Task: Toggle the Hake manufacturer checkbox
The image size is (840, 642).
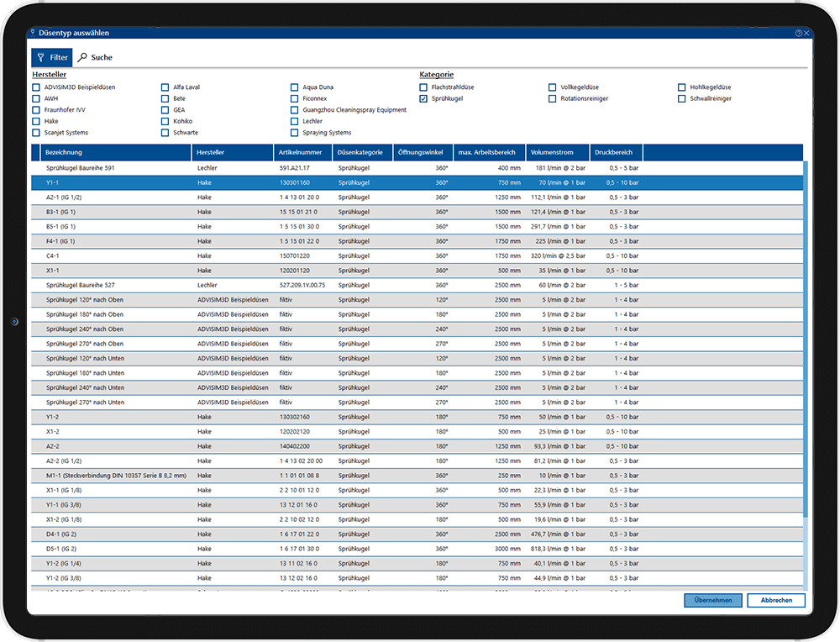Action: pos(36,121)
